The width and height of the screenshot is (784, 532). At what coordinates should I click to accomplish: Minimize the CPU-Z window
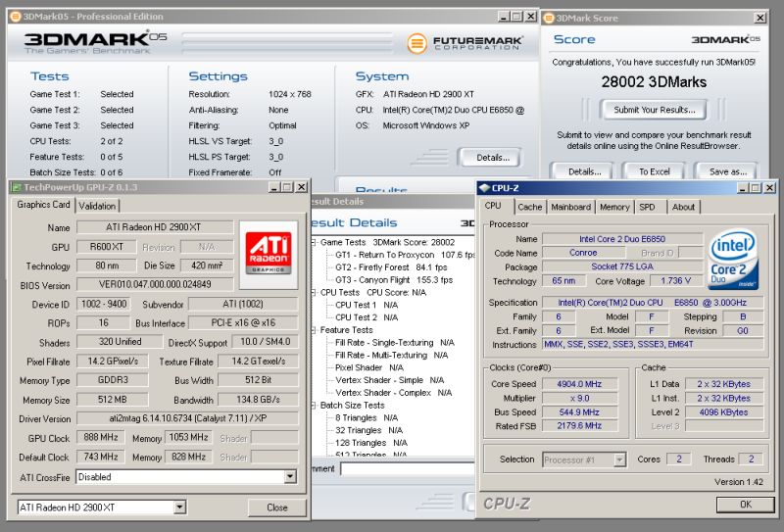pyautogui.click(x=743, y=188)
